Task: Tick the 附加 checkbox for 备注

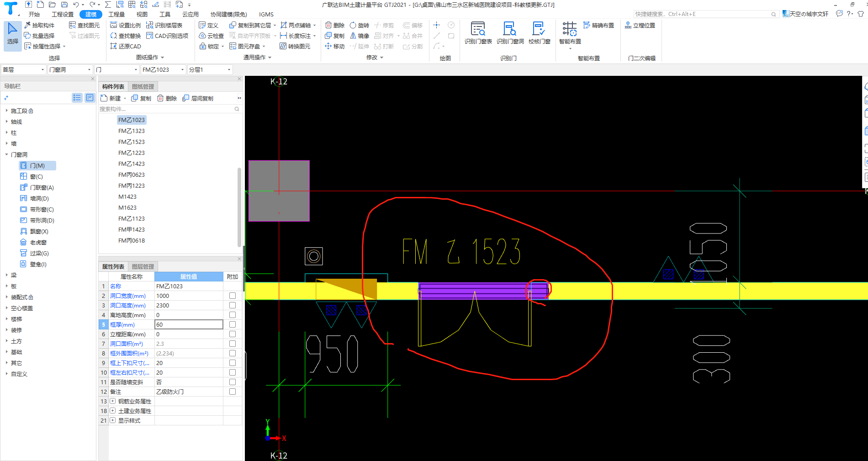Action: pos(233,392)
